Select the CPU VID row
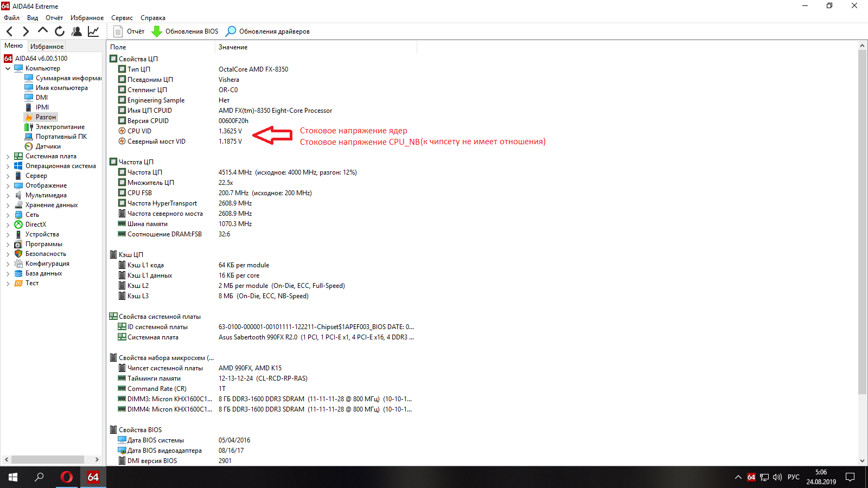 261,131
